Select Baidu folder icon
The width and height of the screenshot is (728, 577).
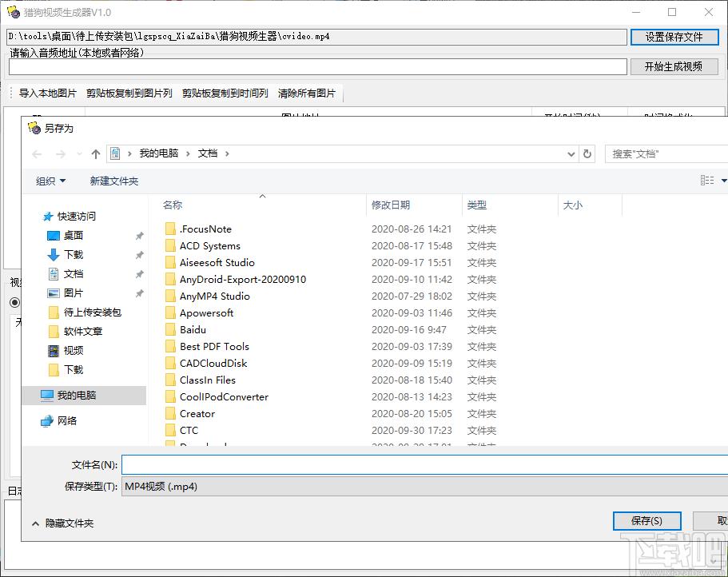(x=170, y=329)
